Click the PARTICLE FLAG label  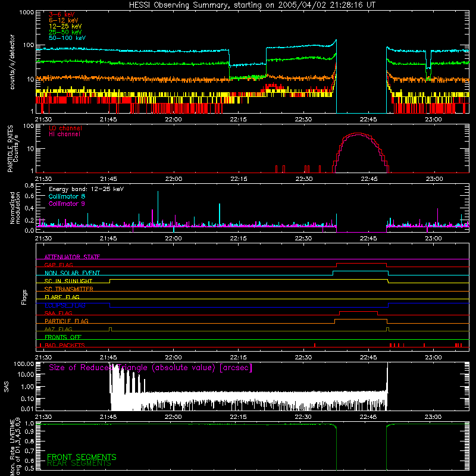pos(67,321)
